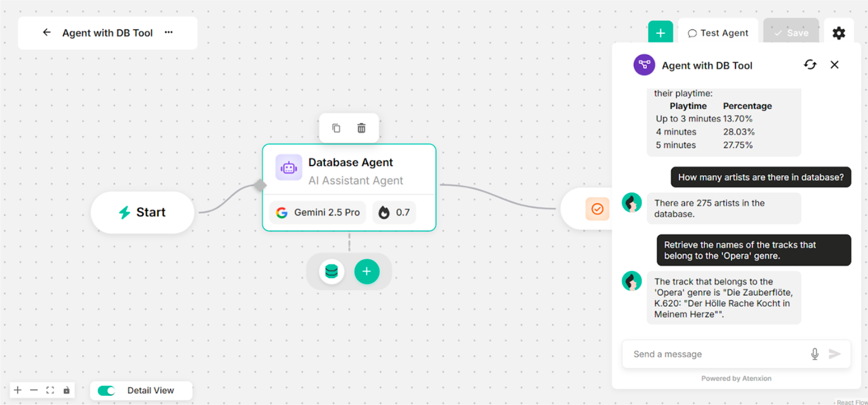
Task: Send the message with arrow icon
Action: click(835, 354)
